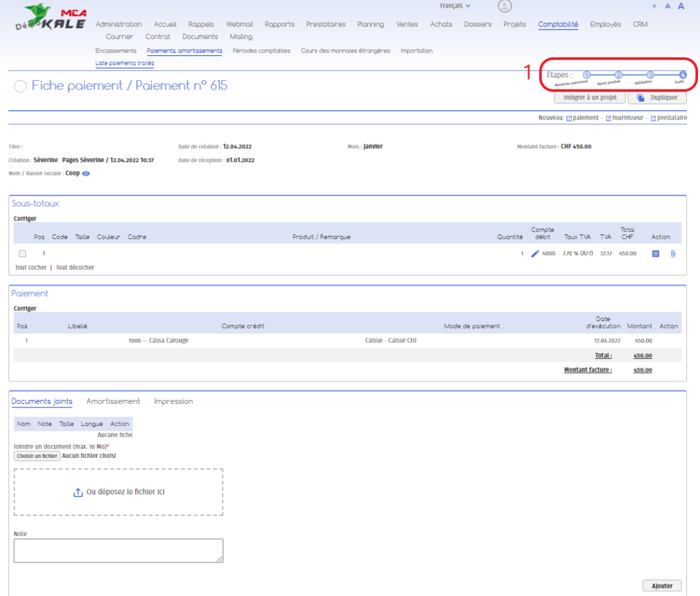The width and height of the screenshot is (700, 596).
Task: Open the Comptabilité menu
Action: click(x=558, y=25)
